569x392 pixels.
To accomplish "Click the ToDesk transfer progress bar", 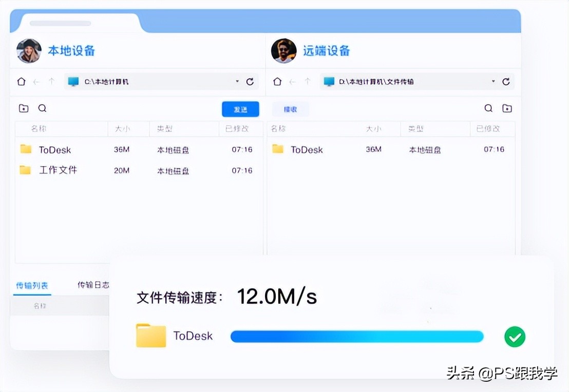I will click(357, 337).
